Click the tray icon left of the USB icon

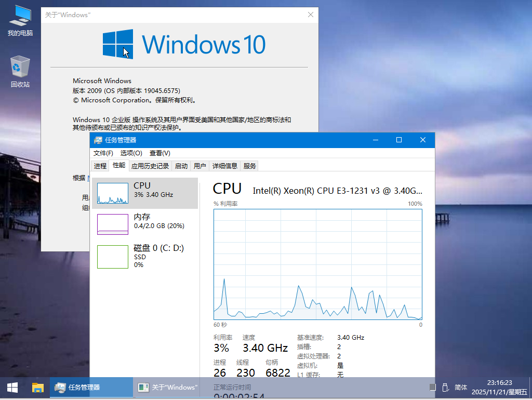432,388
